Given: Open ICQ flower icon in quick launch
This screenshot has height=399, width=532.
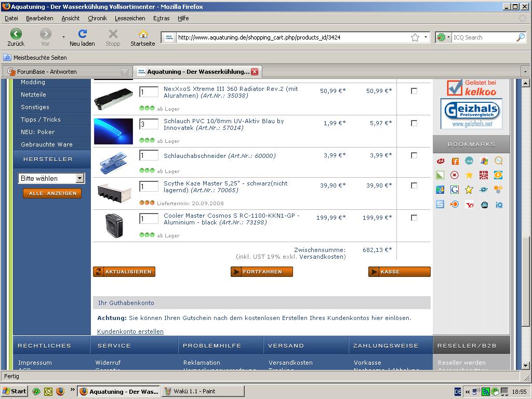Looking at the screenshot, I should click(36, 391).
